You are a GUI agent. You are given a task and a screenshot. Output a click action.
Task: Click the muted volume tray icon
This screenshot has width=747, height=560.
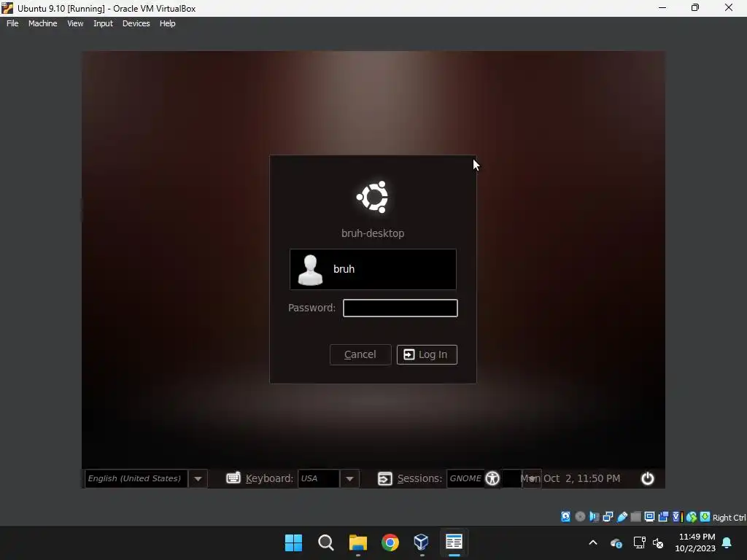[x=658, y=542]
